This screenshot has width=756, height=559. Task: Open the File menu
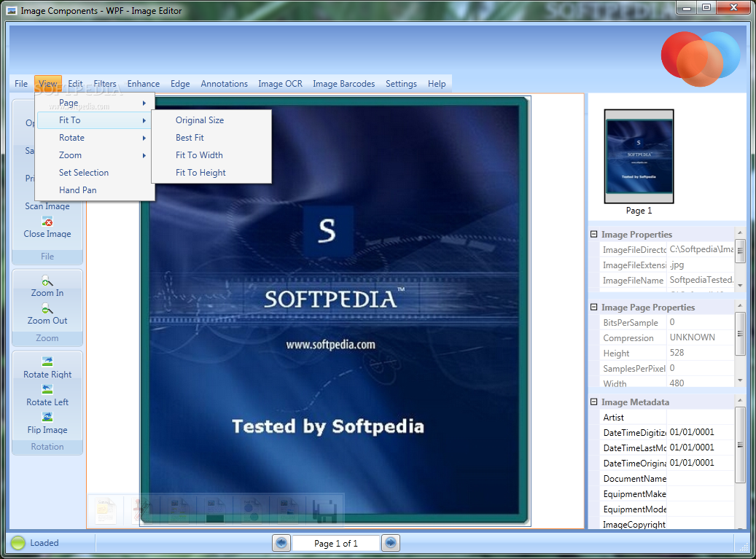(x=21, y=83)
